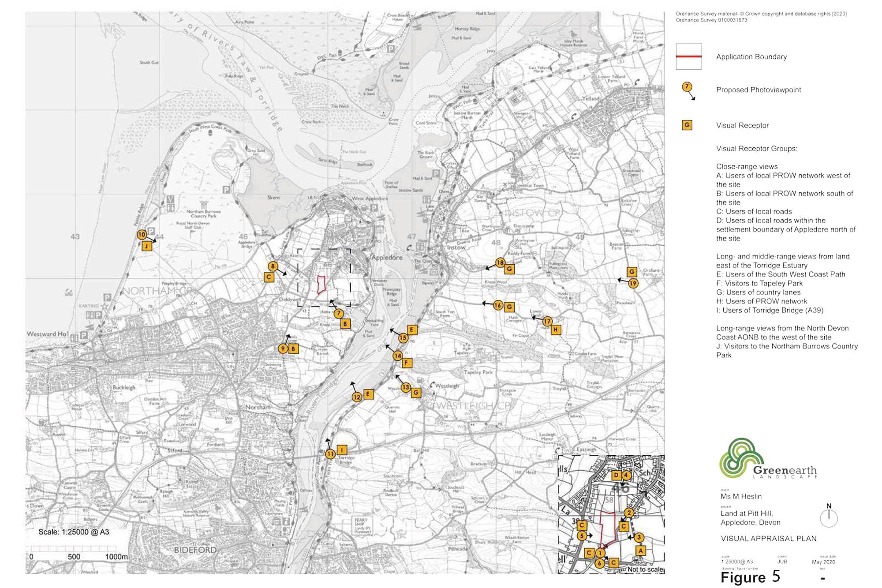Image resolution: width=882 pixels, height=588 pixels.
Task: Select visual receptor I square marker
Action: pyautogui.click(x=342, y=450)
